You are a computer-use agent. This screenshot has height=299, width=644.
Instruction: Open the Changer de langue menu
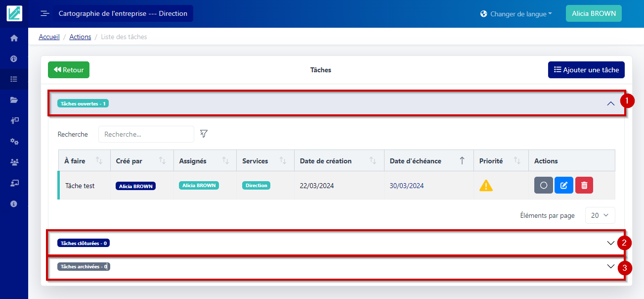[516, 14]
